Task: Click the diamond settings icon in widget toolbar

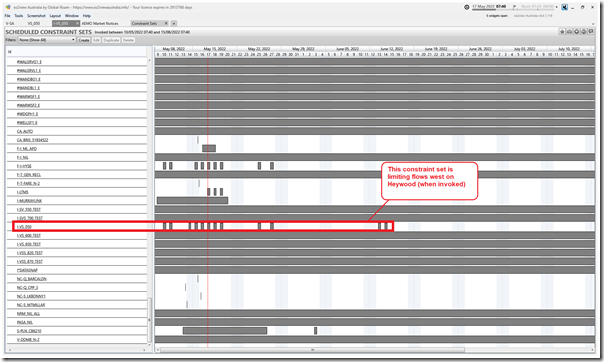Action: (577, 32)
